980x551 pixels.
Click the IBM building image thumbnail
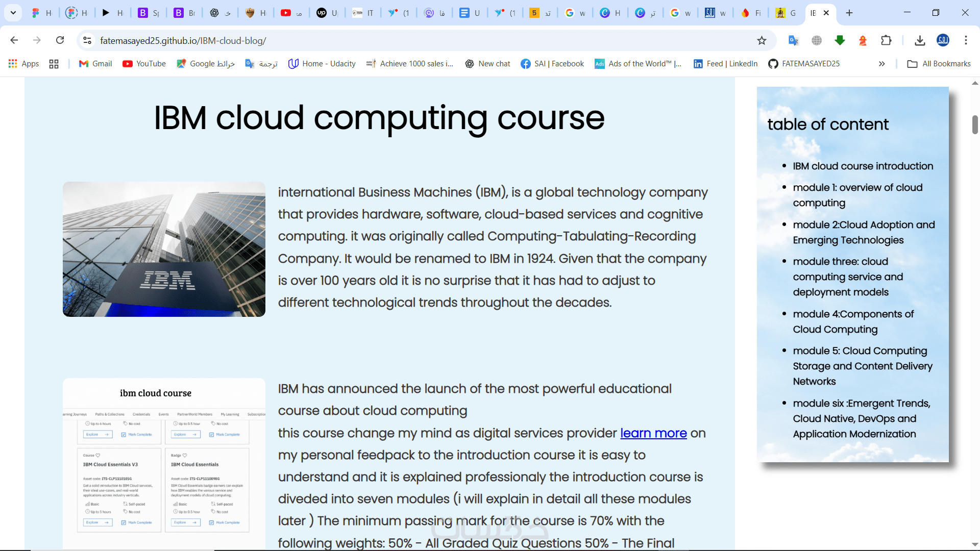click(164, 249)
